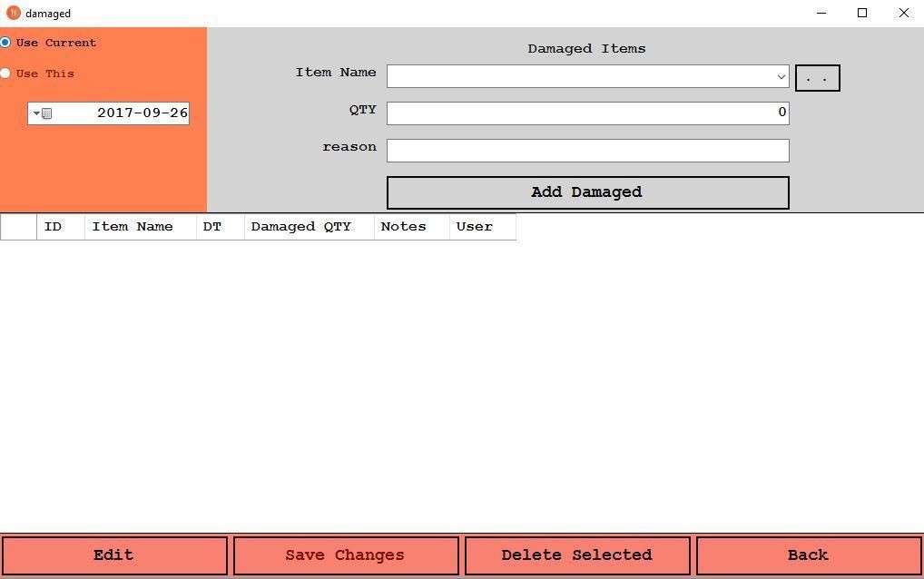924x579 pixels.
Task: Click the Notes column header
Action: tap(411, 227)
